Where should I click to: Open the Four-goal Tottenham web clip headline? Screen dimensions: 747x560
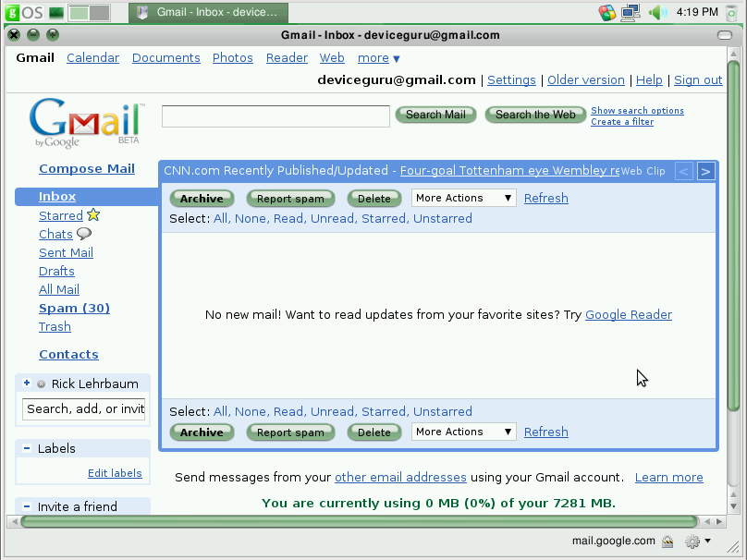(509, 170)
